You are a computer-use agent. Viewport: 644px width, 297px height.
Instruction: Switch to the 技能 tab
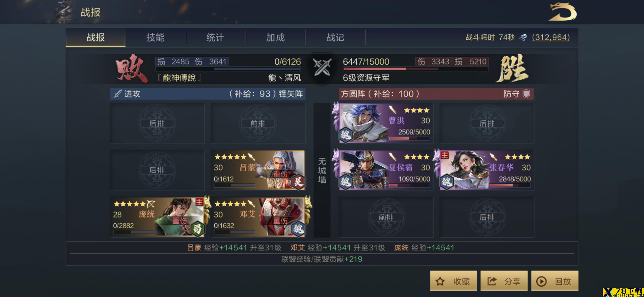tap(155, 37)
